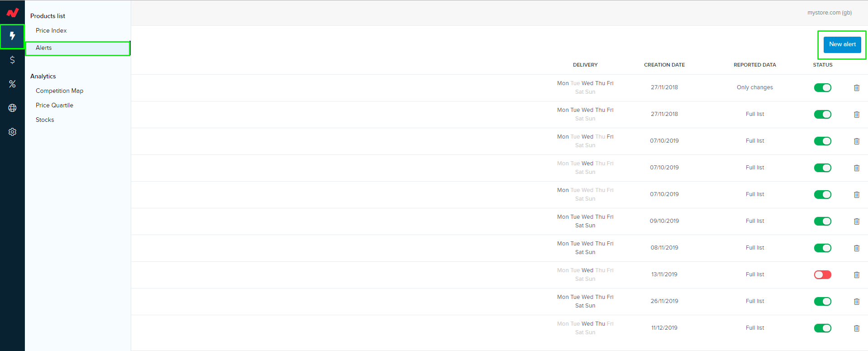The height and width of the screenshot is (351, 868).
Task: Open the dollar sign pricing section
Action: (x=12, y=60)
